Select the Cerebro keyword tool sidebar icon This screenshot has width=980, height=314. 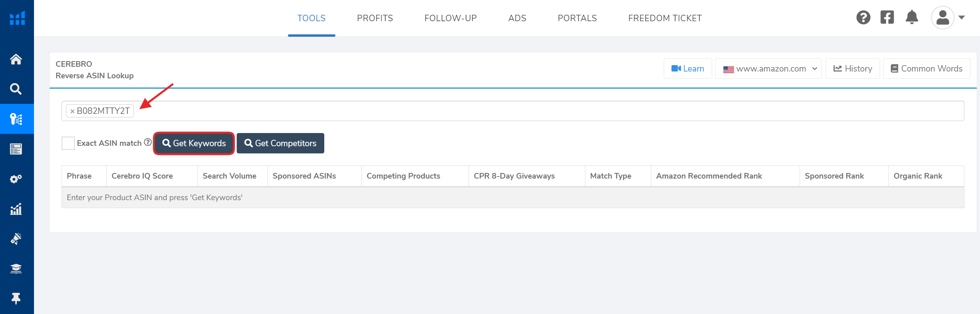[16, 119]
